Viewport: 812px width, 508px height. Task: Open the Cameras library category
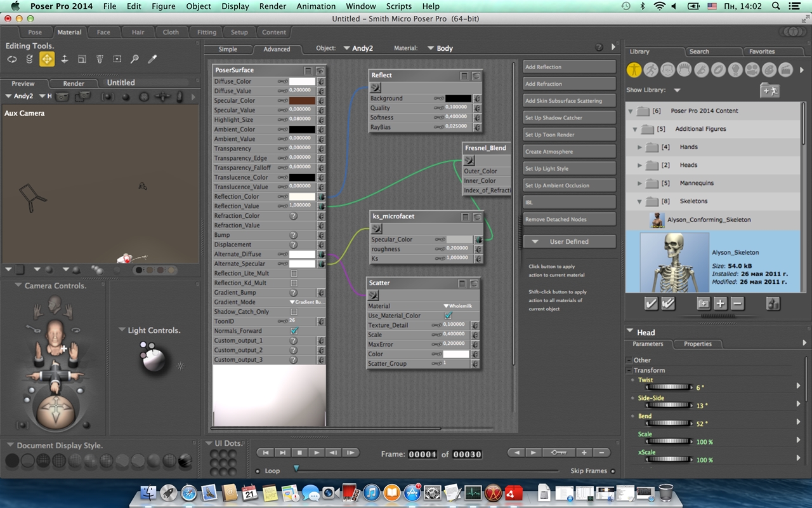(752, 69)
